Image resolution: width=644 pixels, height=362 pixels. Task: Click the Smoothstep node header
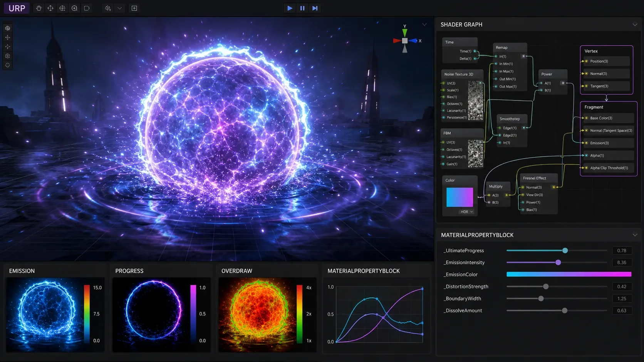[x=512, y=119]
